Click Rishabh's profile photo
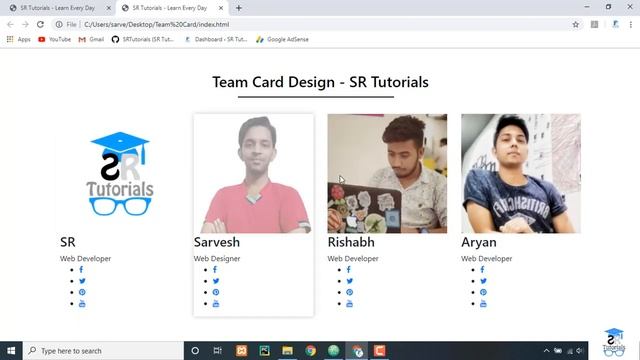This screenshot has height=360, width=640. click(387, 173)
